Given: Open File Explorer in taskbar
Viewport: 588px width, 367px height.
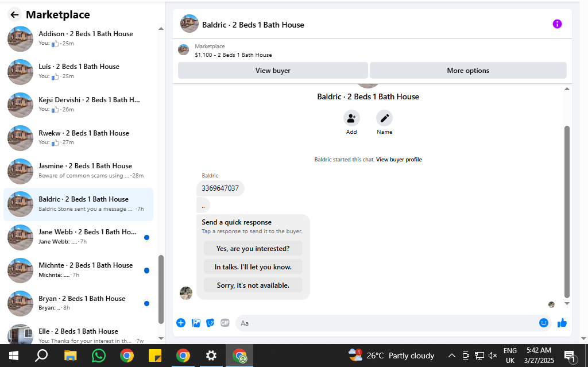Looking at the screenshot, I should point(70,356).
